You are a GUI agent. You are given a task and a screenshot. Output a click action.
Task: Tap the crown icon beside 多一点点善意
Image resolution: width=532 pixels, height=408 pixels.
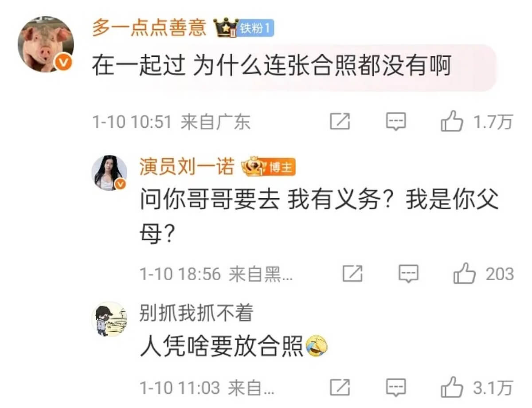point(225,27)
